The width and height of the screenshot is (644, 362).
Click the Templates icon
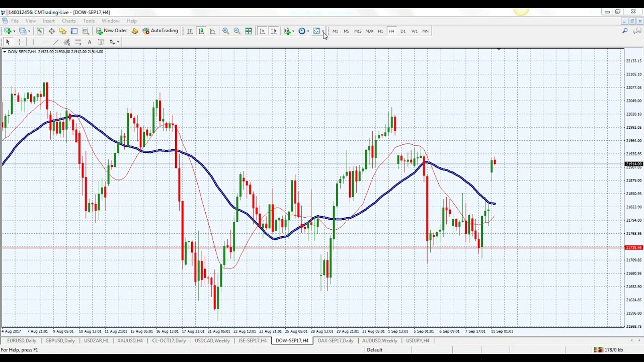(x=316, y=31)
